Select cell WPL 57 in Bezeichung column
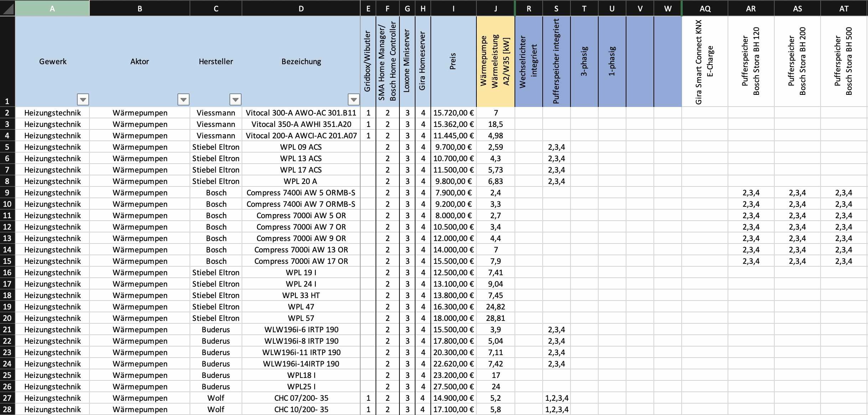The height and width of the screenshot is (415, 868). click(301, 318)
